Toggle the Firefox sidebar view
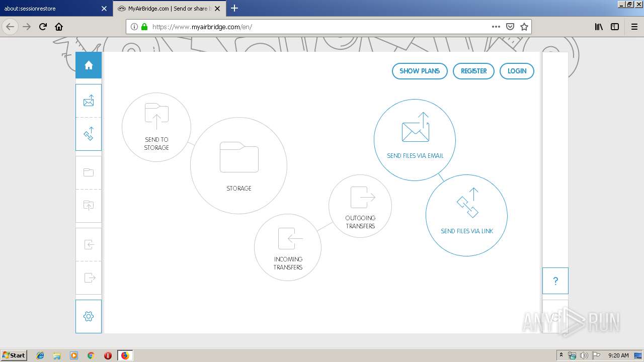The width and height of the screenshot is (644, 362). (x=615, y=27)
